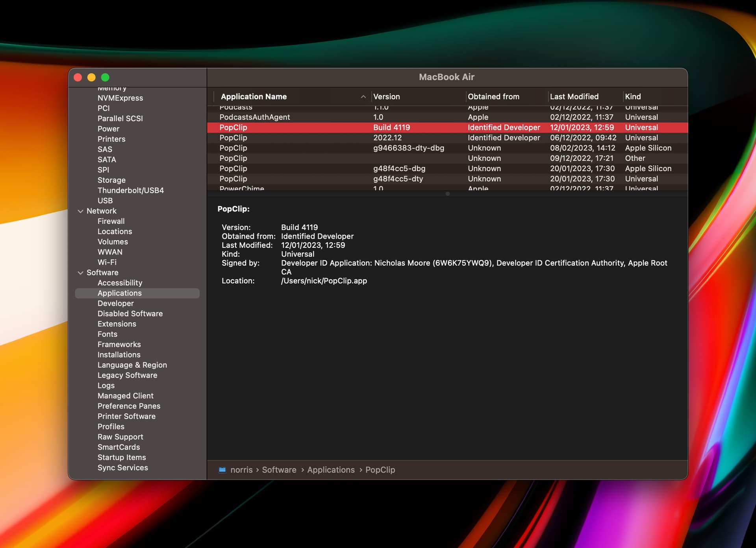Viewport: 756px width, 548px height.
Task: Select Printers in the sidebar
Action: [x=111, y=139]
